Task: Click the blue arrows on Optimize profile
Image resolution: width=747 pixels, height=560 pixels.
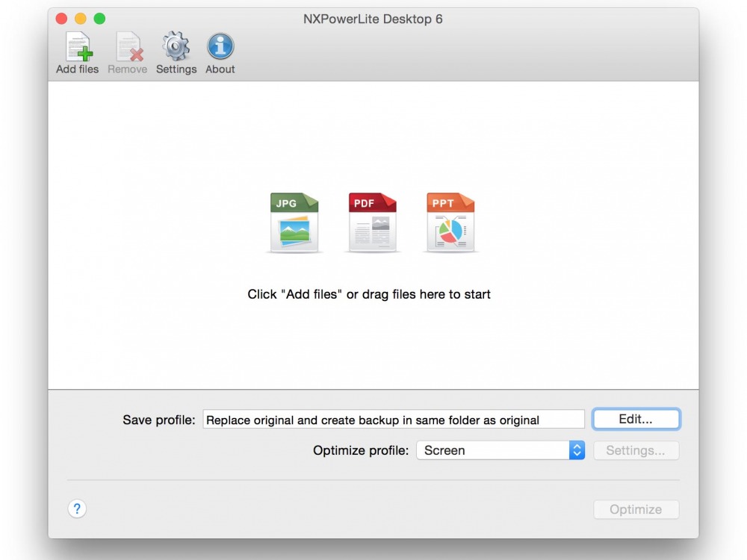Action: (x=577, y=450)
